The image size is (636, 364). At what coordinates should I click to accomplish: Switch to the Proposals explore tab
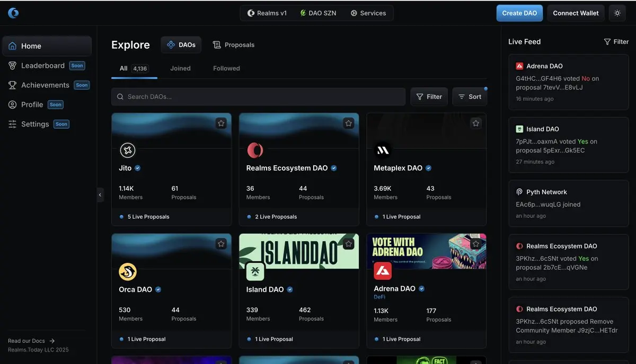[x=234, y=45]
